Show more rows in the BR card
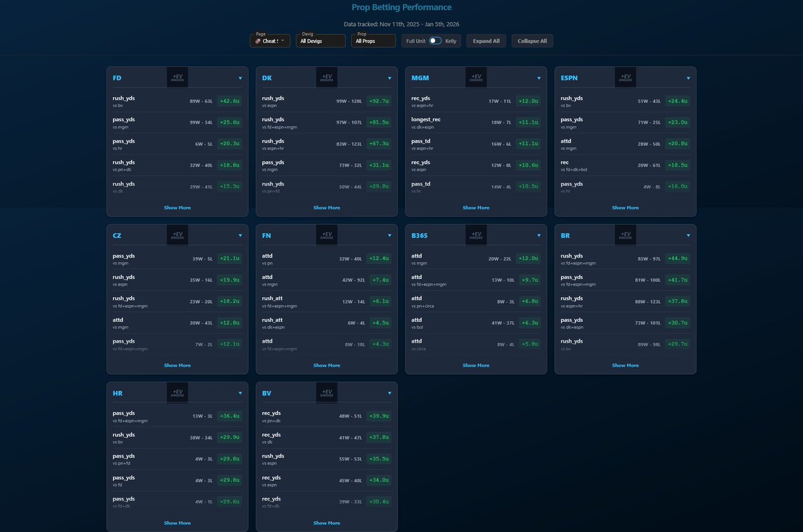Image resolution: width=803 pixels, height=532 pixels. click(x=625, y=365)
